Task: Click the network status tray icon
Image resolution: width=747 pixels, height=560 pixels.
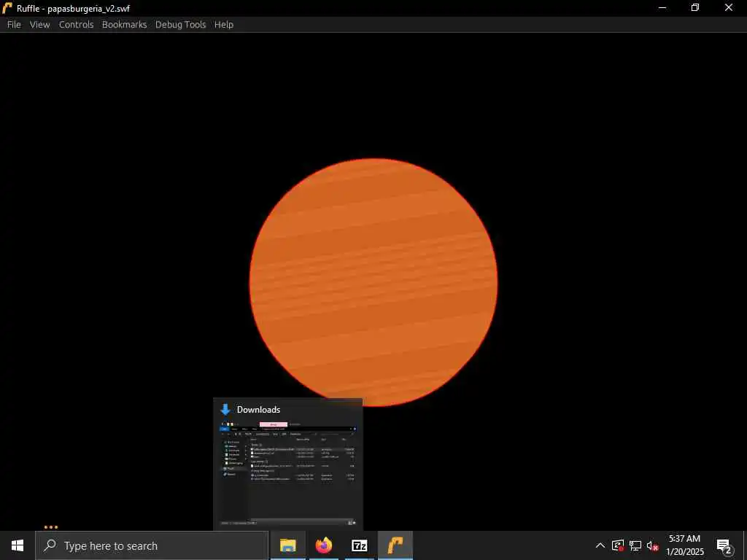Action: pos(635,545)
